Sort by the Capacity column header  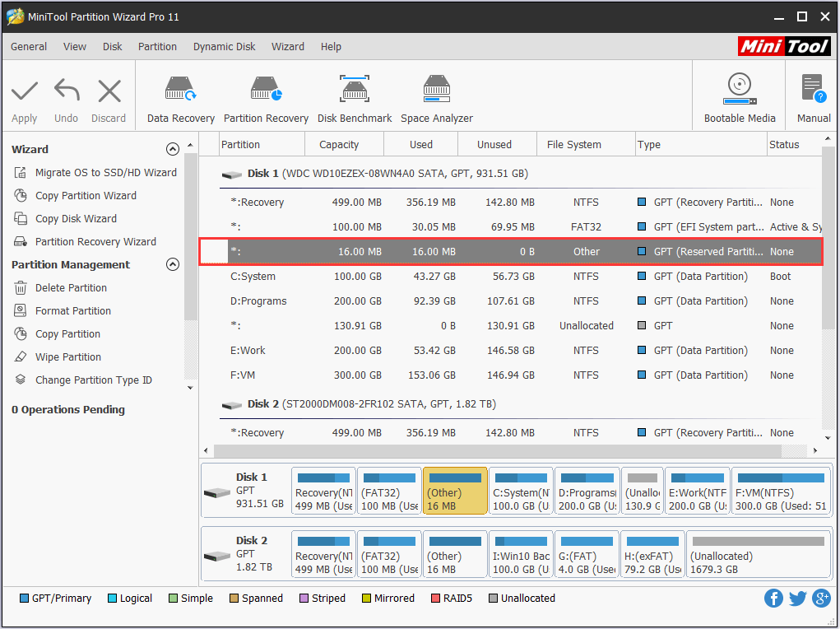(344, 144)
